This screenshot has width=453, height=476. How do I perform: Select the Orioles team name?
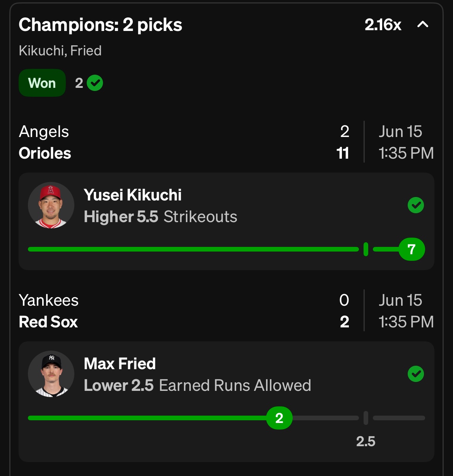pyautogui.click(x=45, y=153)
